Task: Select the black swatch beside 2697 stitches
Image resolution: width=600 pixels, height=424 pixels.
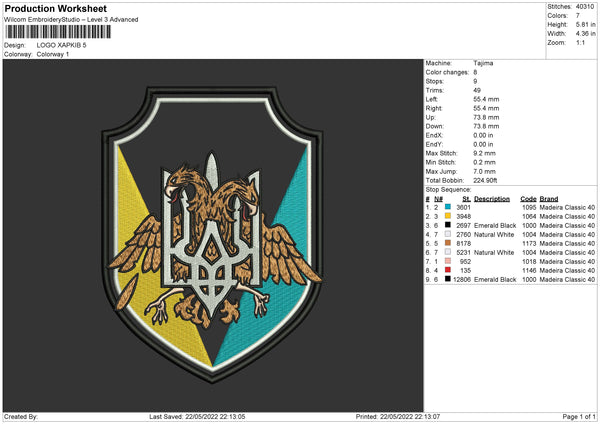Action: tap(448, 225)
